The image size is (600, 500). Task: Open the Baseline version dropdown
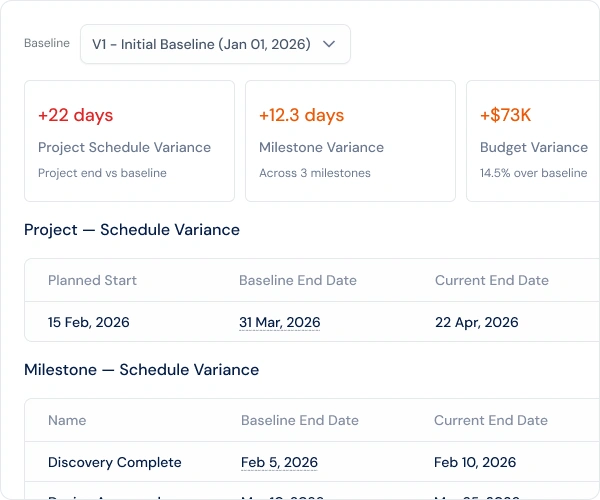pyautogui.click(x=215, y=44)
